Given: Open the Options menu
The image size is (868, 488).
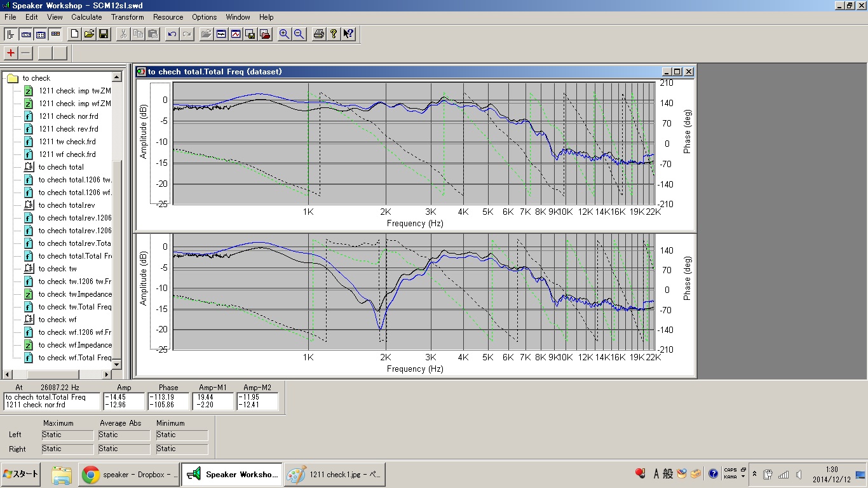Looking at the screenshot, I should pos(205,17).
